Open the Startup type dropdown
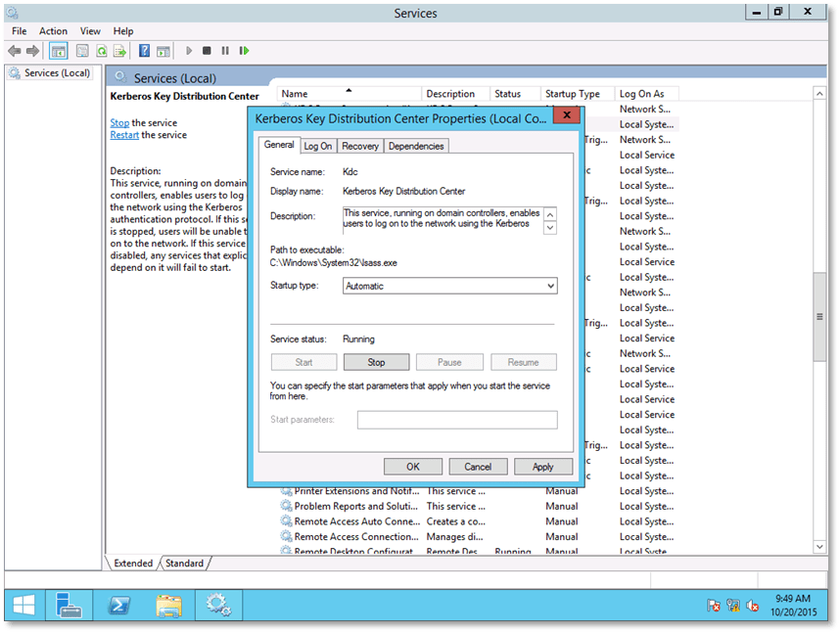Screen dimensions: 840x633 450,287
